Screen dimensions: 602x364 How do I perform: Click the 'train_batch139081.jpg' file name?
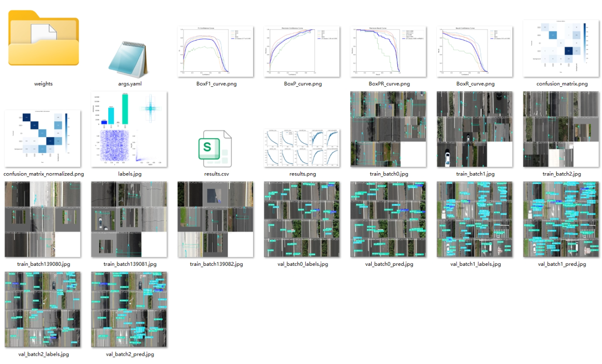tap(129, 264)
